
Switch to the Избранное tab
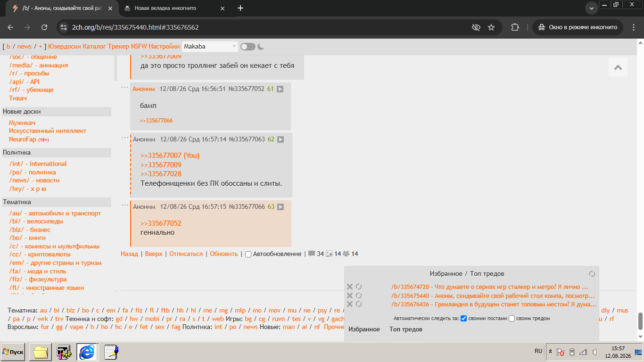[x=364, y=329]
